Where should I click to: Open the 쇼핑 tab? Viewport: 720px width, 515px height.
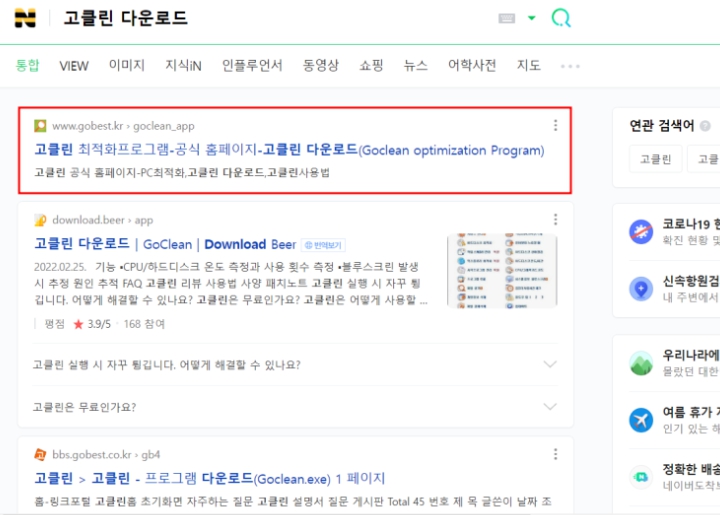coord(371,65)
